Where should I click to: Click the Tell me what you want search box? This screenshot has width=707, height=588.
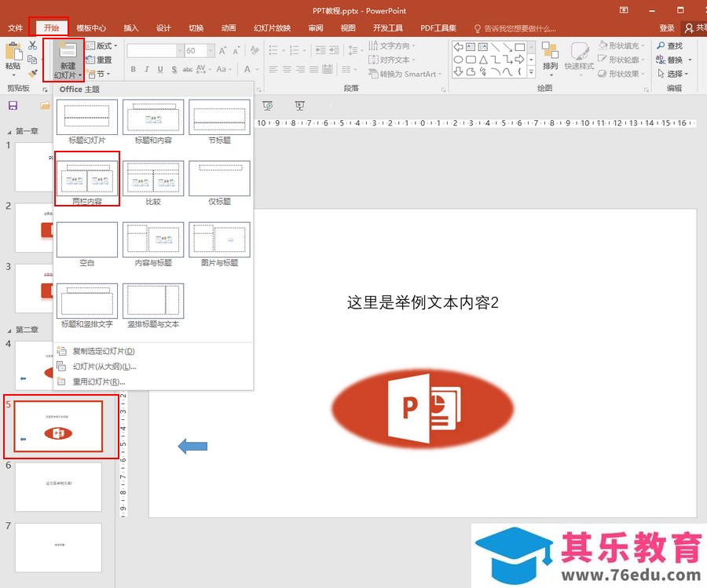point(515,28)
